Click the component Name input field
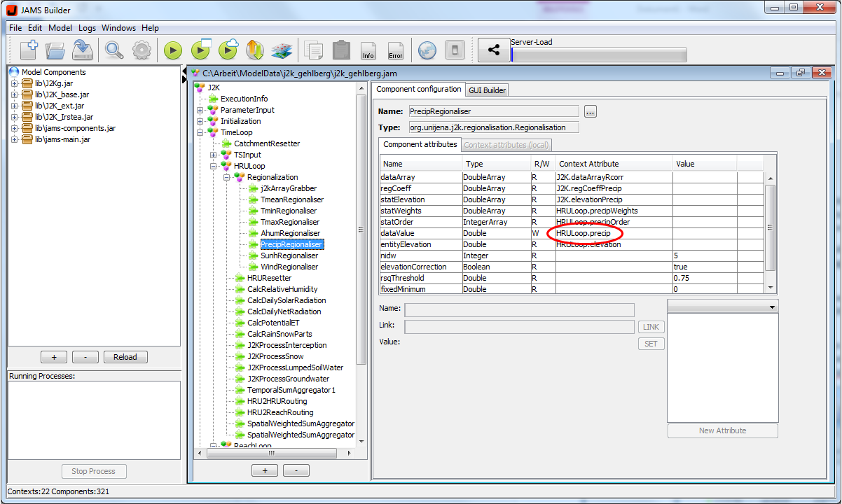The height and width of the screenshot is (504, 842). pyautogui.click(x=493, y=111)
